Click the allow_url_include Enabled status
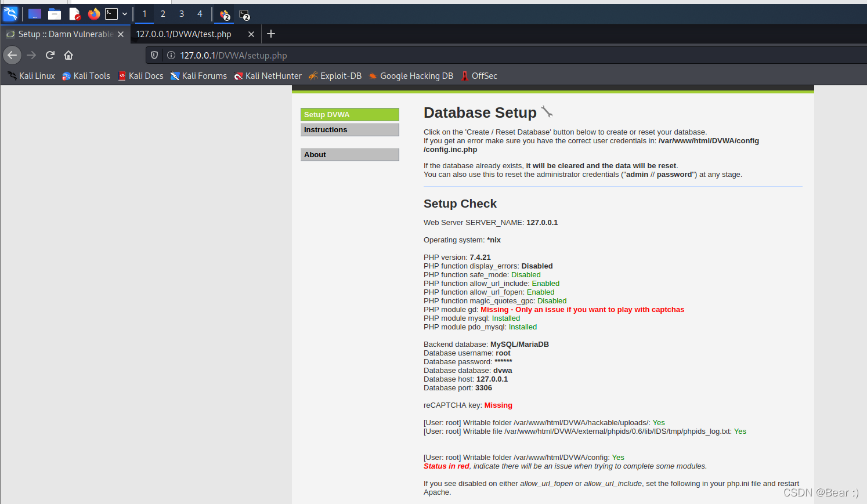Viewport: 867px width, 504px height. pyautogui.click(x=546, y=284)
